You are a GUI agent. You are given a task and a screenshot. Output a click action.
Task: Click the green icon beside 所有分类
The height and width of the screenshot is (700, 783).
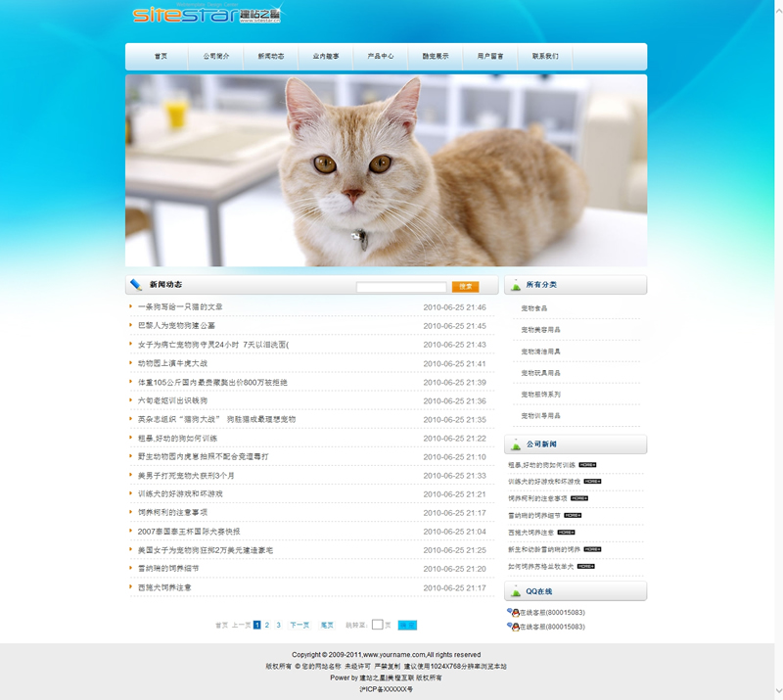(515, 285)
